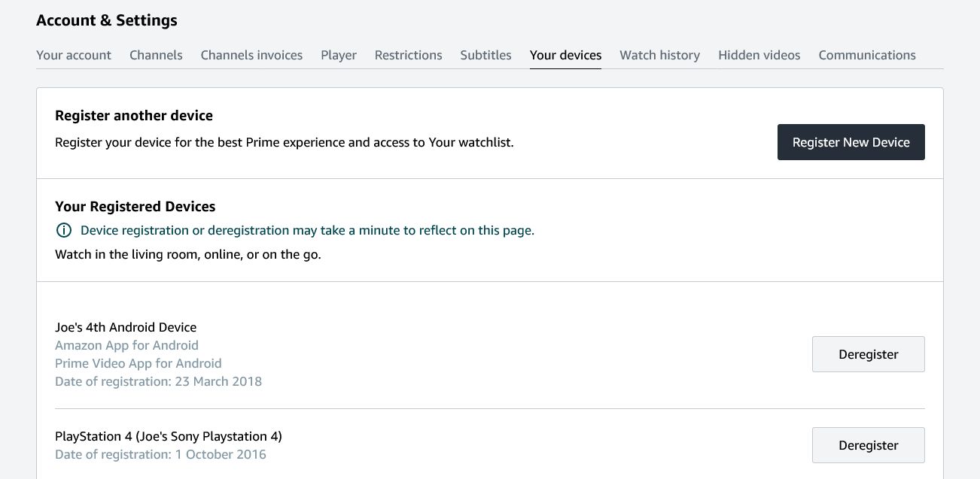View the Hidden videos tab
980x479 pixels.
(759, 55)
